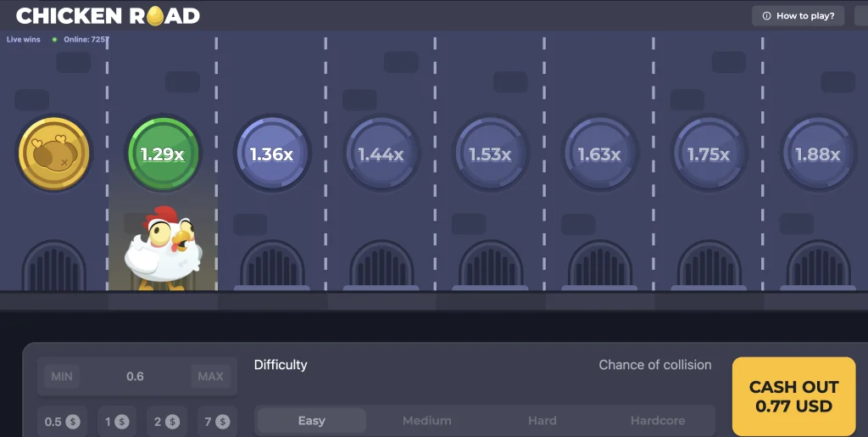Select Medium difficulty

[x=427, y=421]
